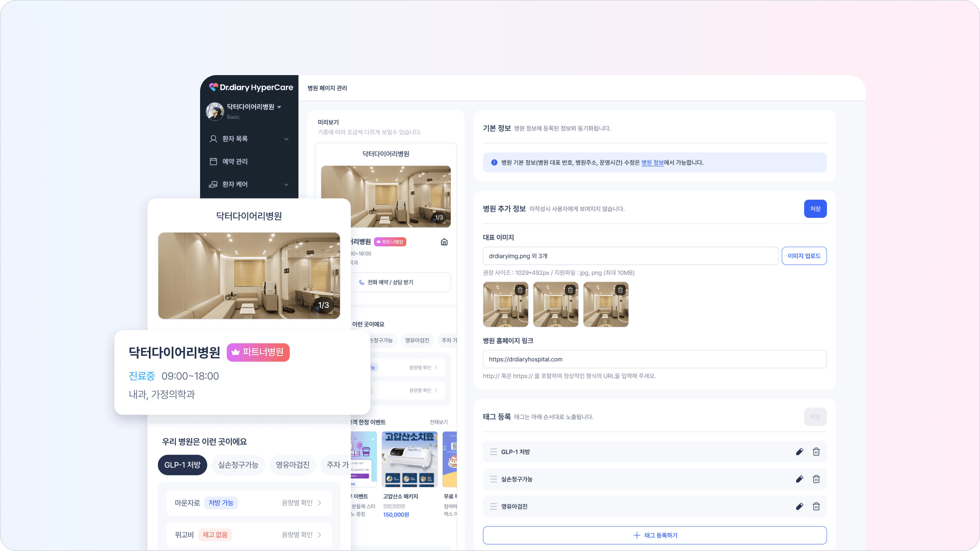
Task: Click the 환자 케어 icon
Action: click(213, 184)
